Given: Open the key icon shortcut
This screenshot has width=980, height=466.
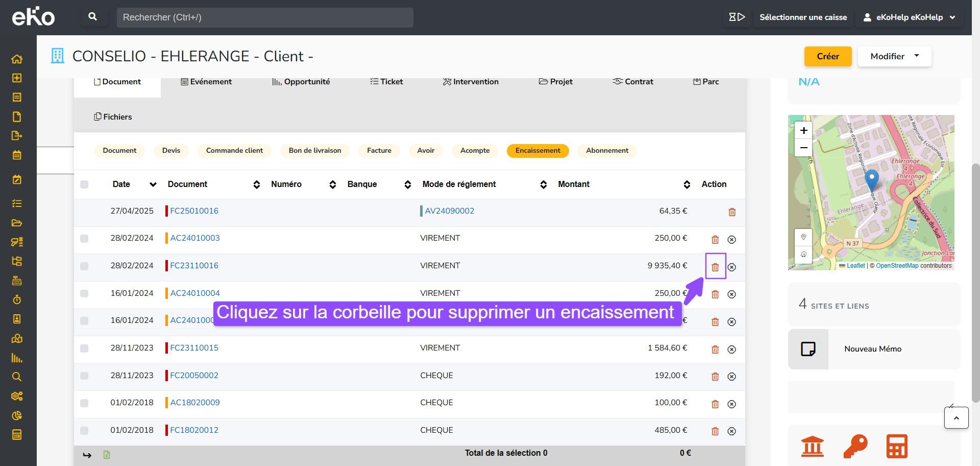Looking at the screenshot, I should click(855, 446).
